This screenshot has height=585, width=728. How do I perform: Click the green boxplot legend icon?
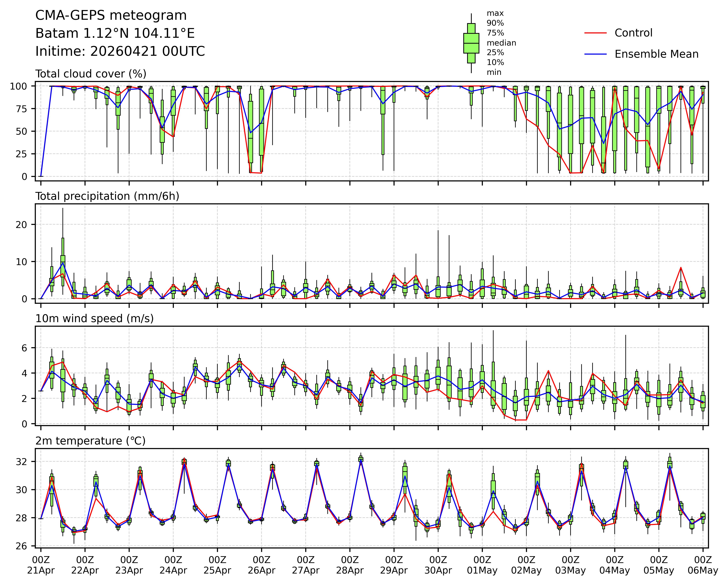471,43
